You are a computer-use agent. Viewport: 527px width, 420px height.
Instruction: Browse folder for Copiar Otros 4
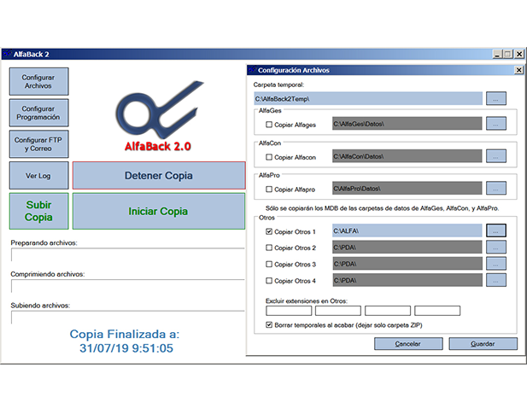496,280
